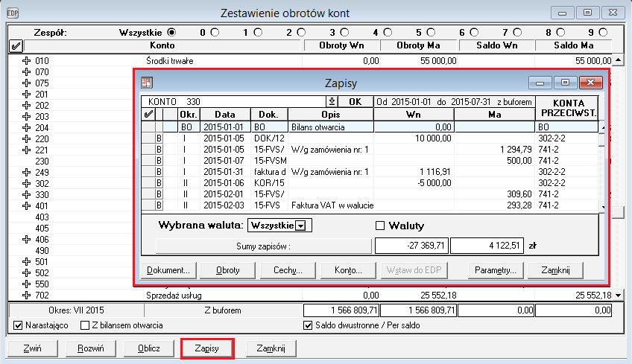The height and width of the screenshot is (364, 632).
Task: Expand account 330 tree node
Action: pos(27,194)
